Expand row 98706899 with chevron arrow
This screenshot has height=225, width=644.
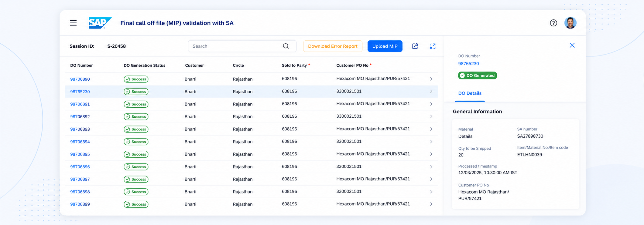pyautogui.click(x=431, y=204)
